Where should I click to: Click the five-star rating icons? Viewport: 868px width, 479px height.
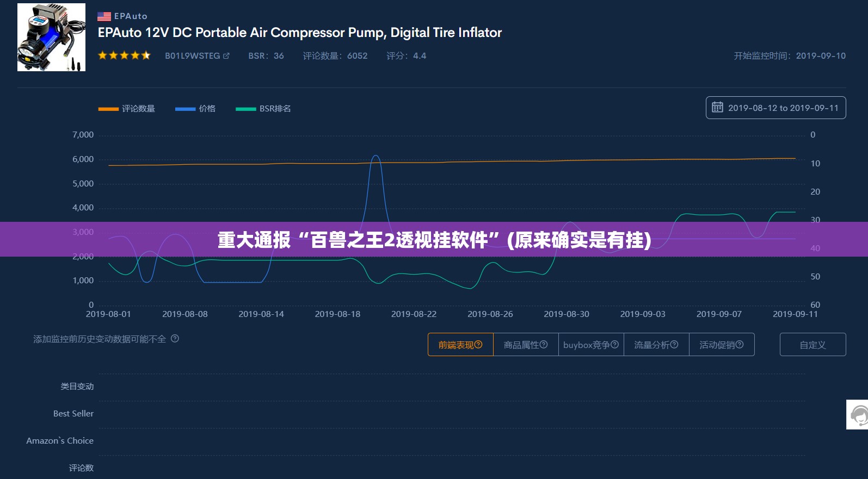pos(124,55)
